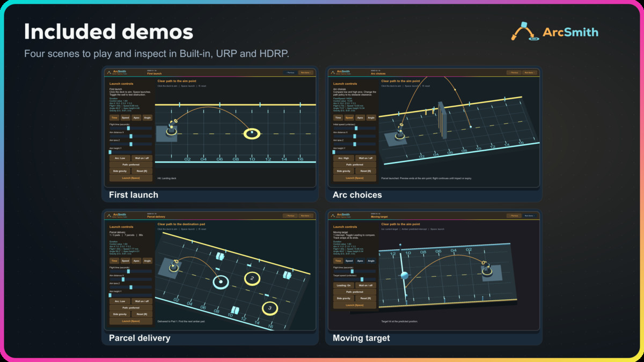Click pad number 2 in Parcel delivery scene
The width and height of the screenshot is (644, 362).
pos(252,278)
